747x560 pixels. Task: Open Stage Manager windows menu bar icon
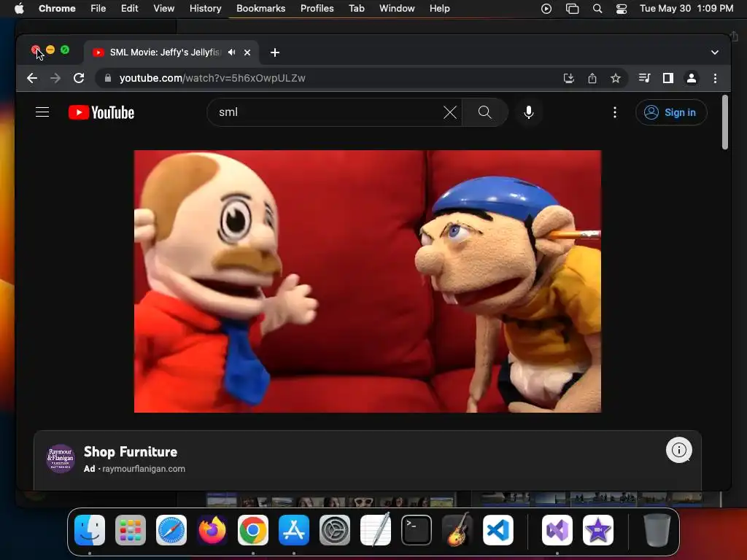tap(572, 9)
